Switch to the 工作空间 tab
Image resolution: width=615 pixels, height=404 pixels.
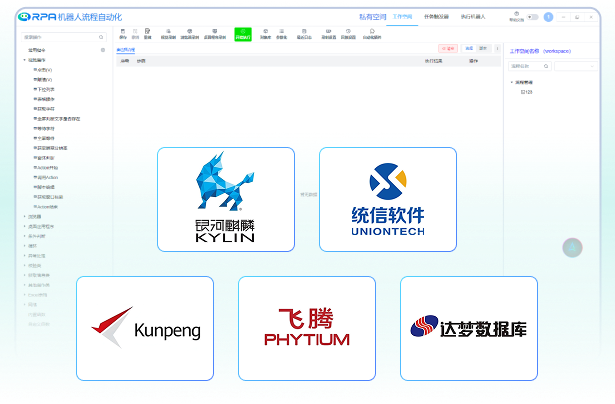[x=402, y=17]
